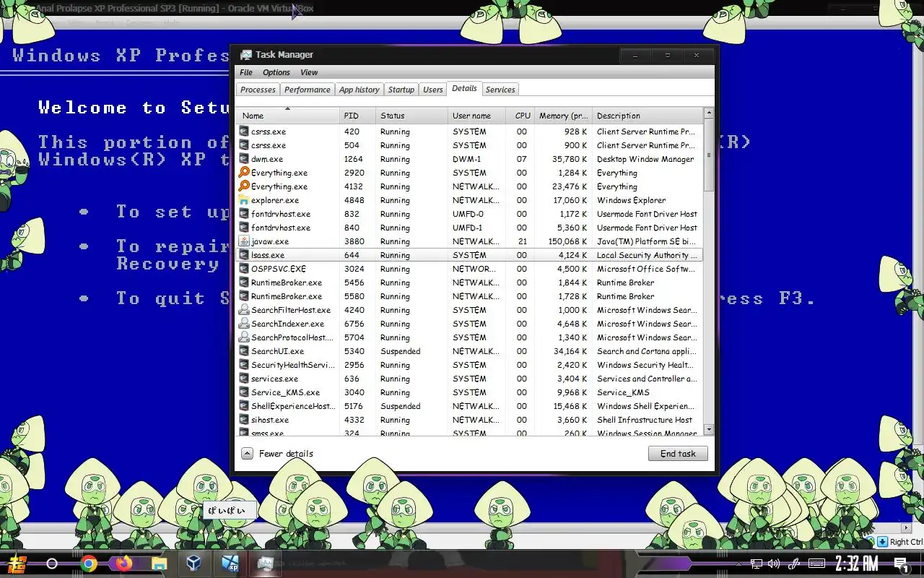Sort by the CPU column header
The width and height of the screenshot is (924, 578).
pos(520,116)
